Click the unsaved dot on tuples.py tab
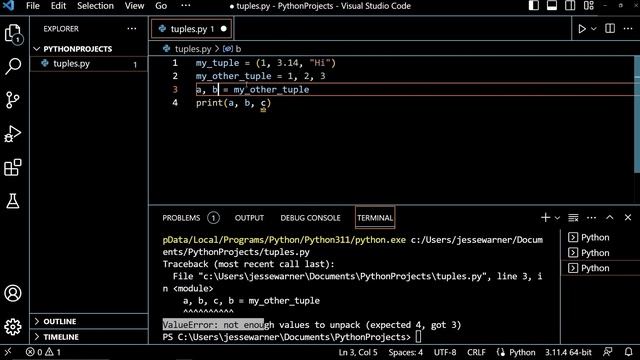The width and height of the screenshot is (640, 360). coord(224,29)
